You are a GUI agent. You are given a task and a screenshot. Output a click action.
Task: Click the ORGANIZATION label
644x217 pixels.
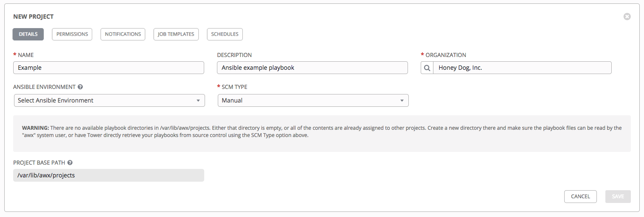tap(446, 55)
